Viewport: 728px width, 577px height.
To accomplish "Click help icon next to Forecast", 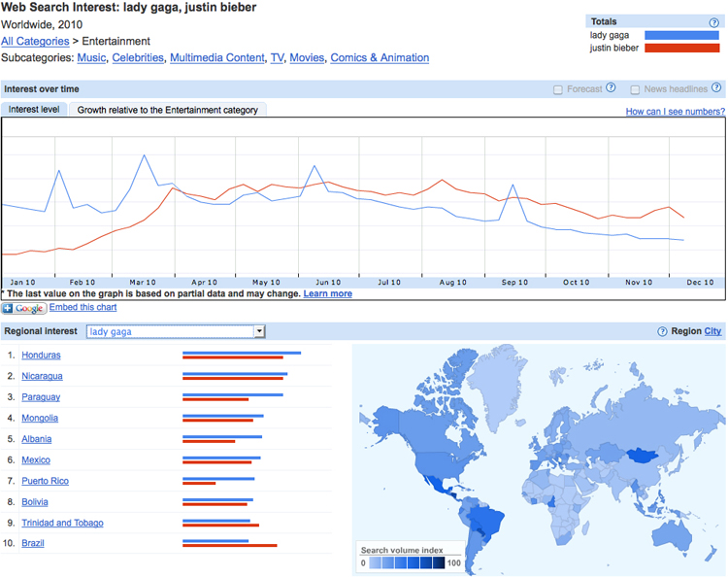I will coord(611,88).
